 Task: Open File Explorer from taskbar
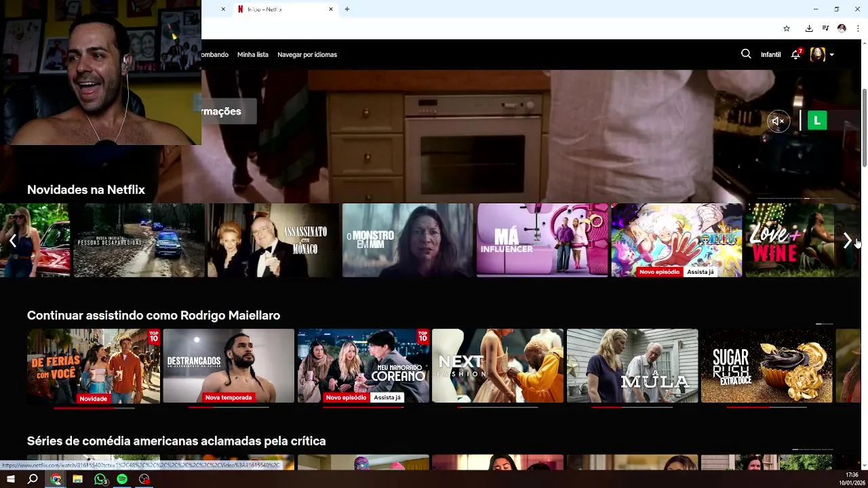coord(78,479)
